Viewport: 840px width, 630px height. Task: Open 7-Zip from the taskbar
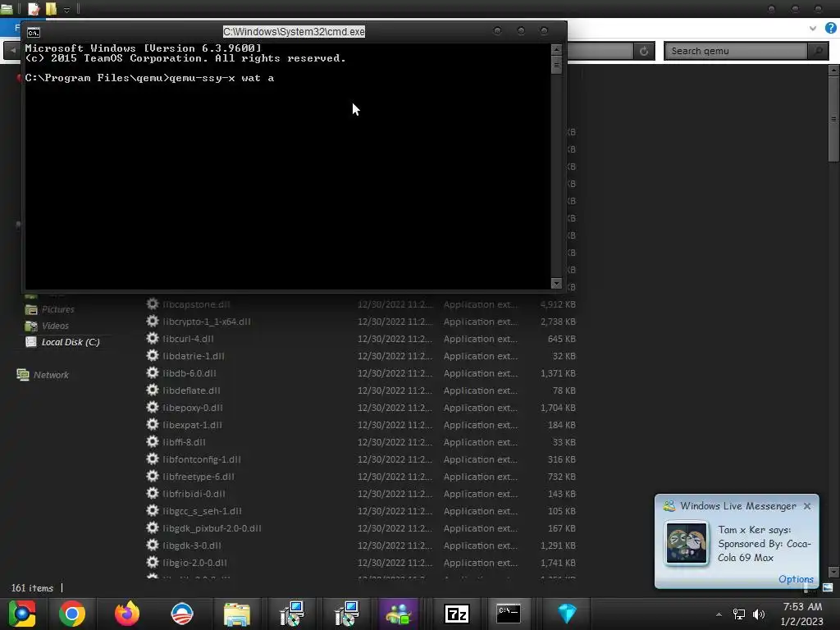coord(457,614)
